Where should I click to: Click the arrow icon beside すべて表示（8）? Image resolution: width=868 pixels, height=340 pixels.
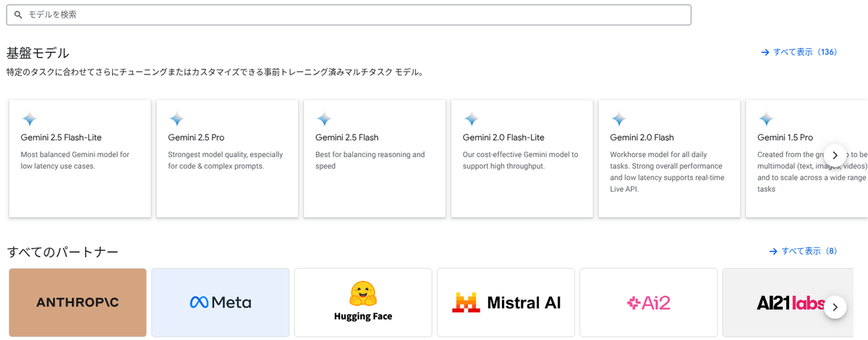[774, 251]
